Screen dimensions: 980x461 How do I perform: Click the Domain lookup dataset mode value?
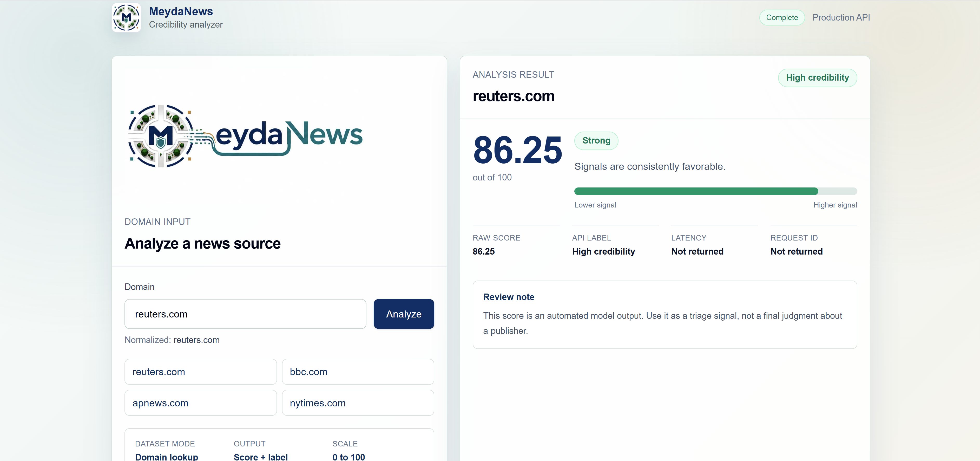click(x=166, y=457)
